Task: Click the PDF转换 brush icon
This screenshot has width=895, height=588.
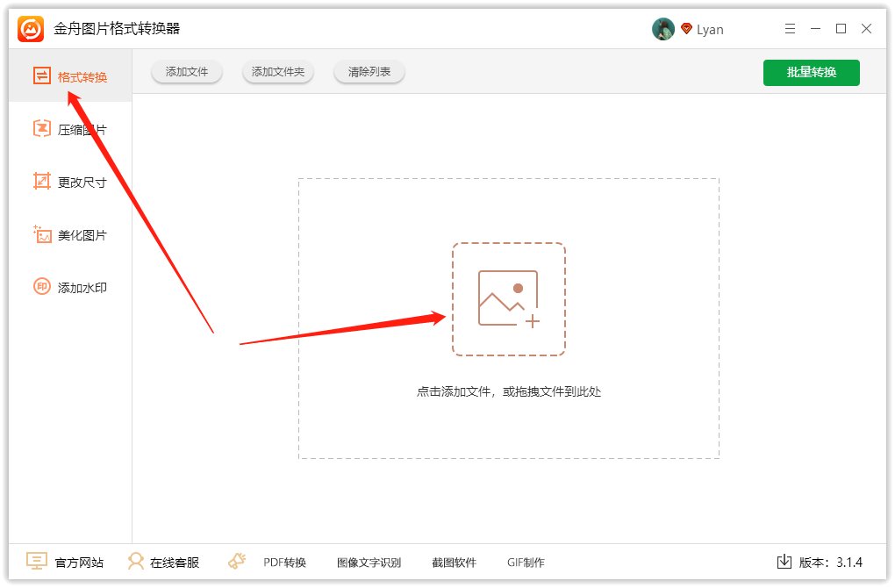Action: point(236,561)
